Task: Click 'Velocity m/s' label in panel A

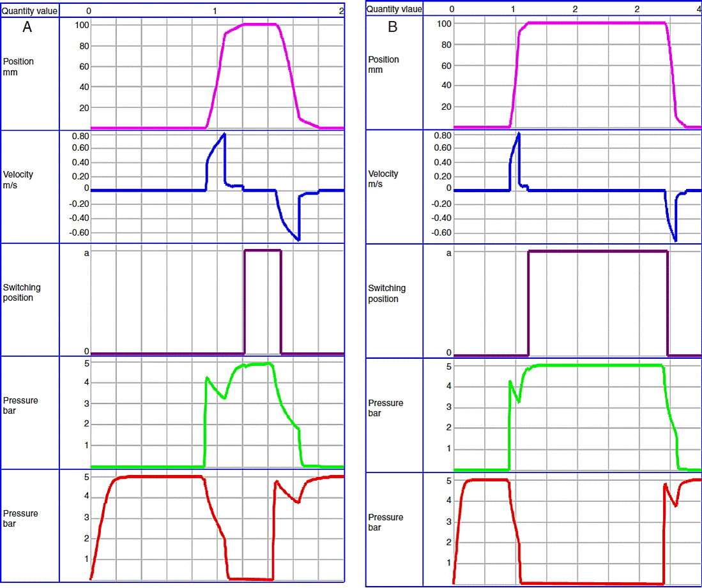Action: (x=18, y=179)
